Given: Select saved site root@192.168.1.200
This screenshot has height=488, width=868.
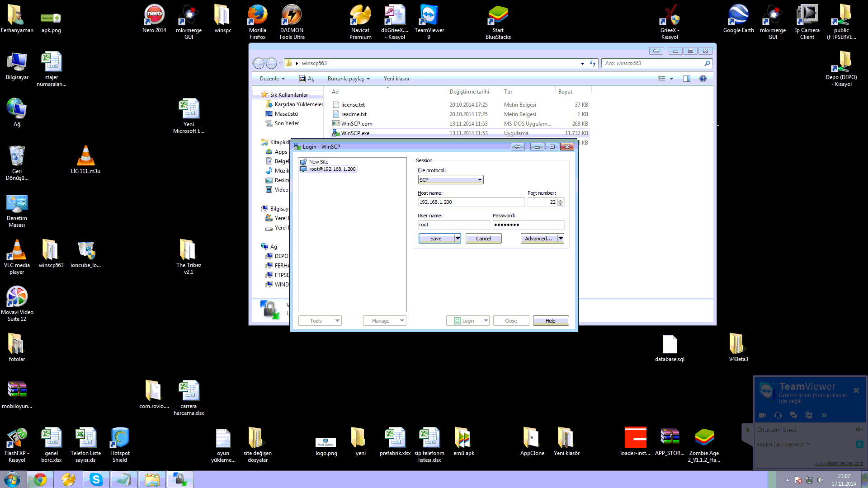Looking at the screenshot, I should tap(332, 169).
